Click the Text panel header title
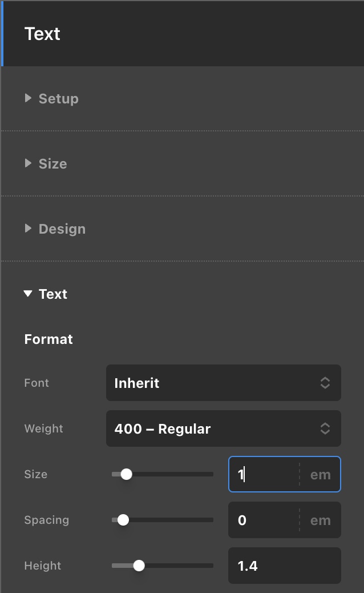The width and height of the screenshot is (364, 593). click(x=42, y=34)
